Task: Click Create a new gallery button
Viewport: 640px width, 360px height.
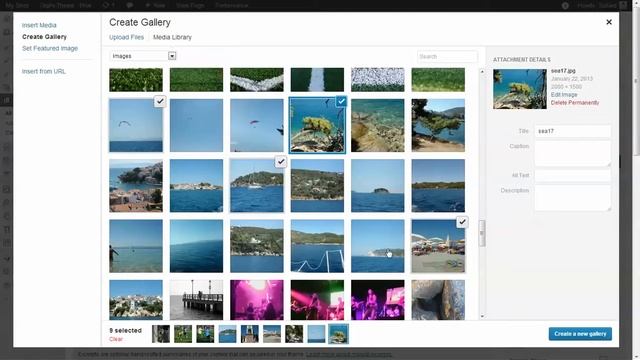Action: click(580, 334)
